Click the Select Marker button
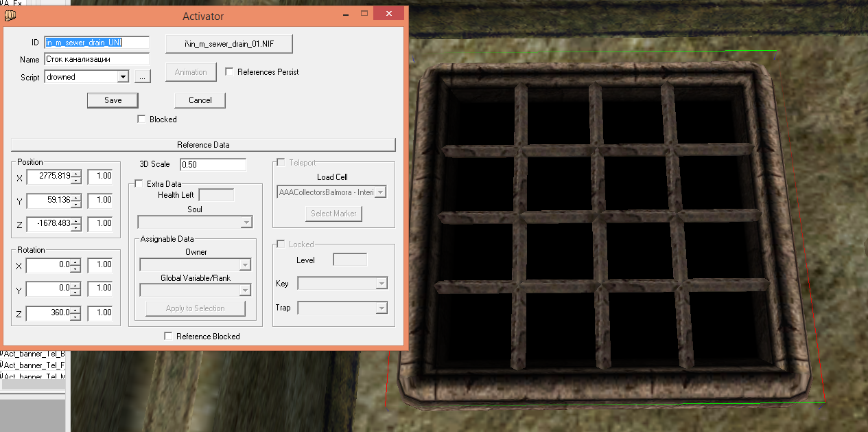The image size is (868, 432). pos(333,214)
